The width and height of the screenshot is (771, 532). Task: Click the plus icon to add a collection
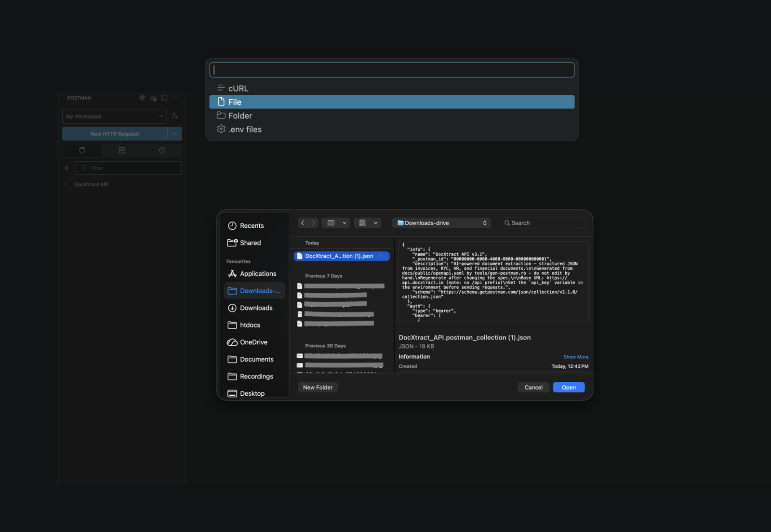pos(67,168)
